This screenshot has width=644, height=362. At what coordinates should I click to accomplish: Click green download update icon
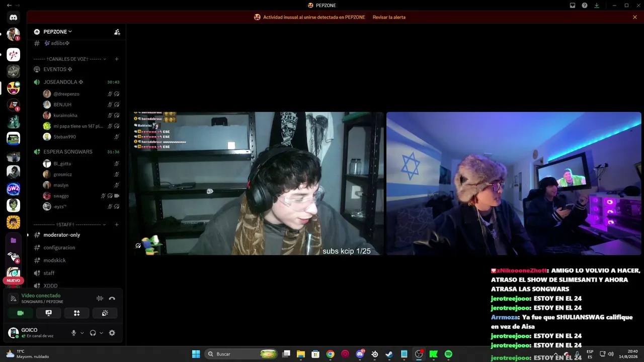(x=597, y=6)
